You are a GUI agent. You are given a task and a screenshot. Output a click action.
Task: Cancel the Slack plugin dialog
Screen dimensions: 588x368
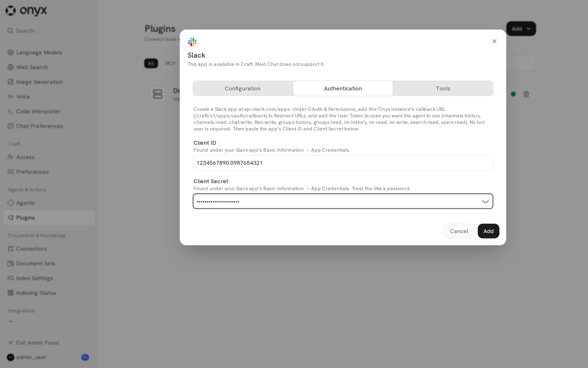(x=459, y=231)
